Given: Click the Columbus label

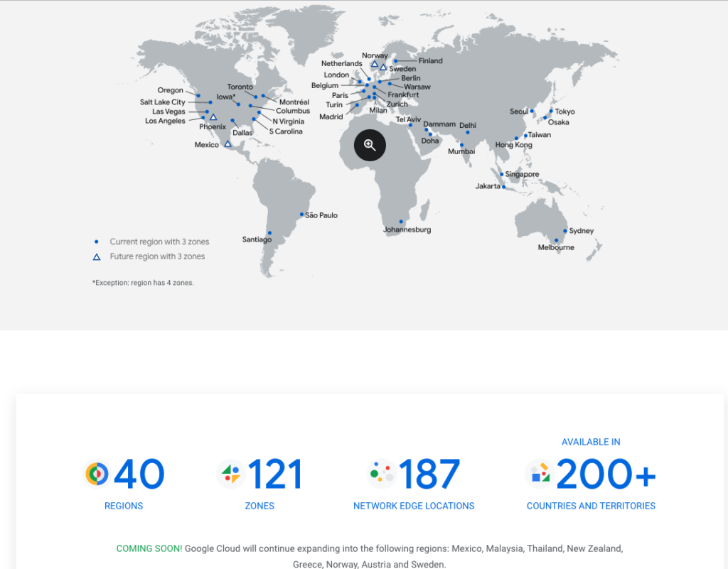Looking at the screenshot, I should coord(293,111).
